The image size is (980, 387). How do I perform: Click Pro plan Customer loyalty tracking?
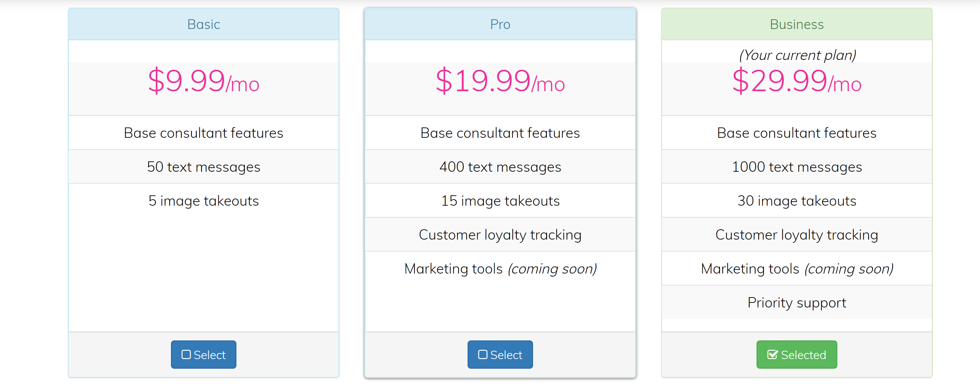[499, 234]
